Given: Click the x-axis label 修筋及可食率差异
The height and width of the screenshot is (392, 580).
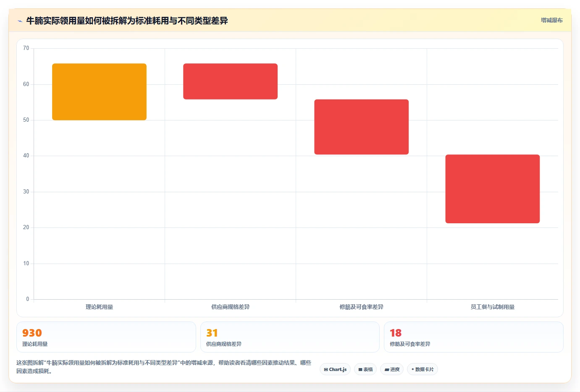Looking at the screenshot, I should pos(361,307).
